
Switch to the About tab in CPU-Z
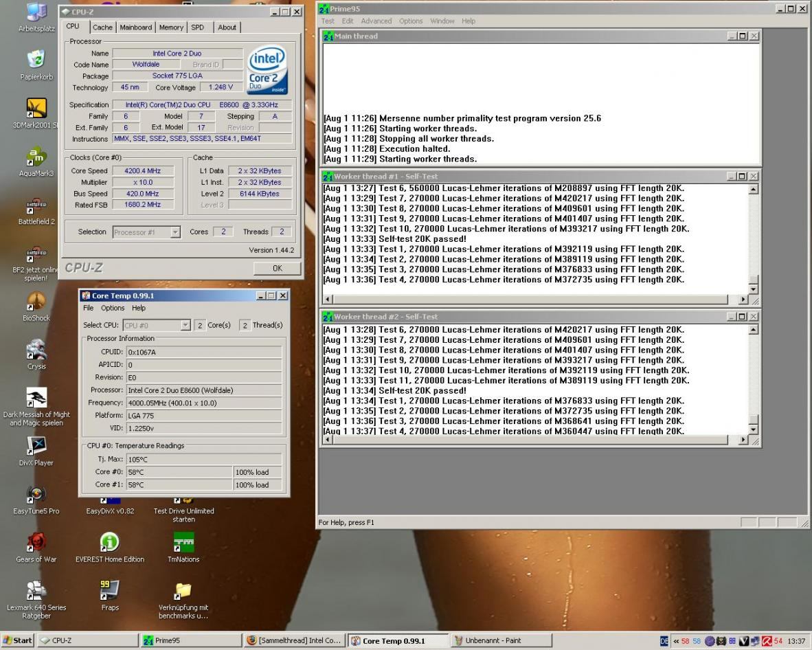tap(227, 27)
